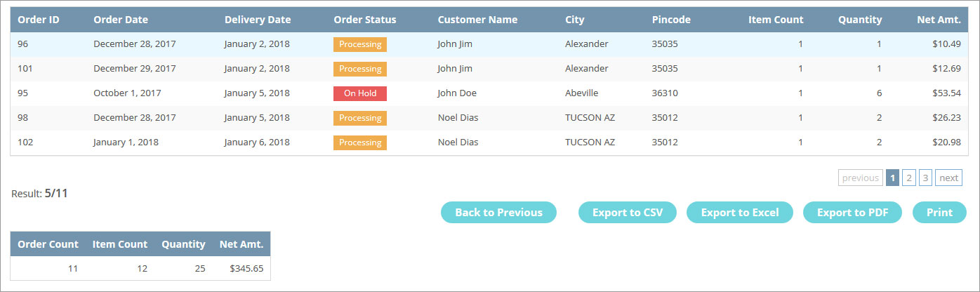Click the Pincode column header
The width and height of the screenshot is (980, 292).
pyautogui.click(x=671, y=20)
